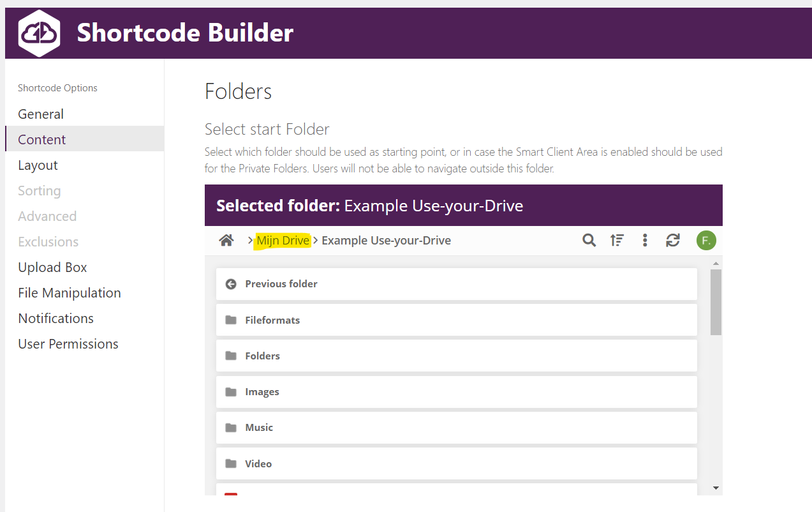Open the three-dot more options menu
The image size is (812, 512).
point(645,241)
